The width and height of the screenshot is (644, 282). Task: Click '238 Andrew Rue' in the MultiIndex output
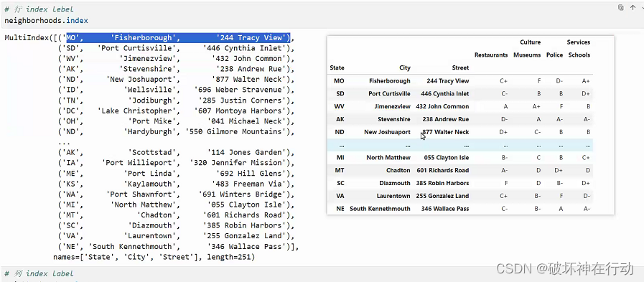coord(251,69)
